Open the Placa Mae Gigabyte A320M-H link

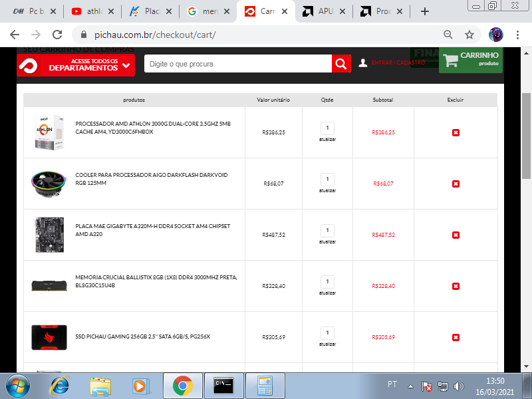pos(153,230)
